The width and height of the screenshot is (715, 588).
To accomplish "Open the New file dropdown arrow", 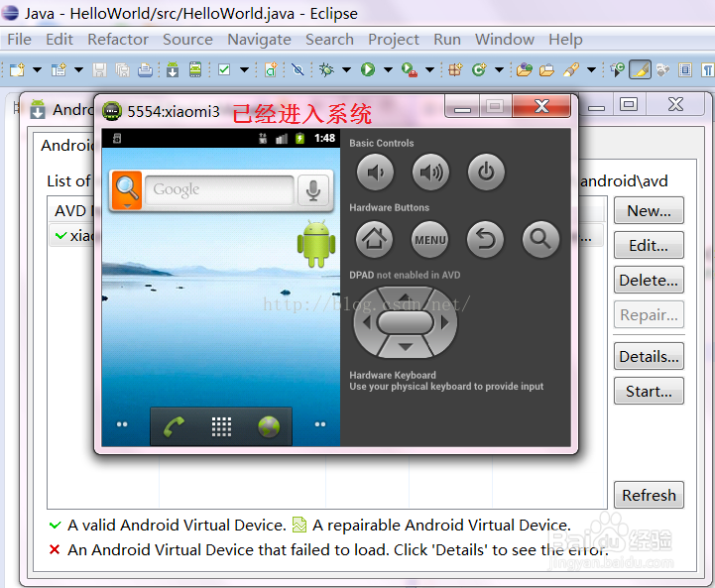I will (38, 70).
